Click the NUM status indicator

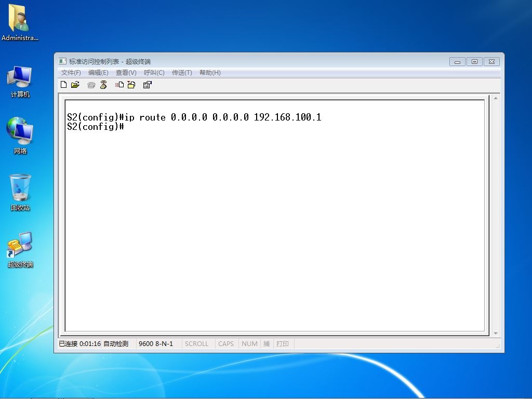click(249, 344)
